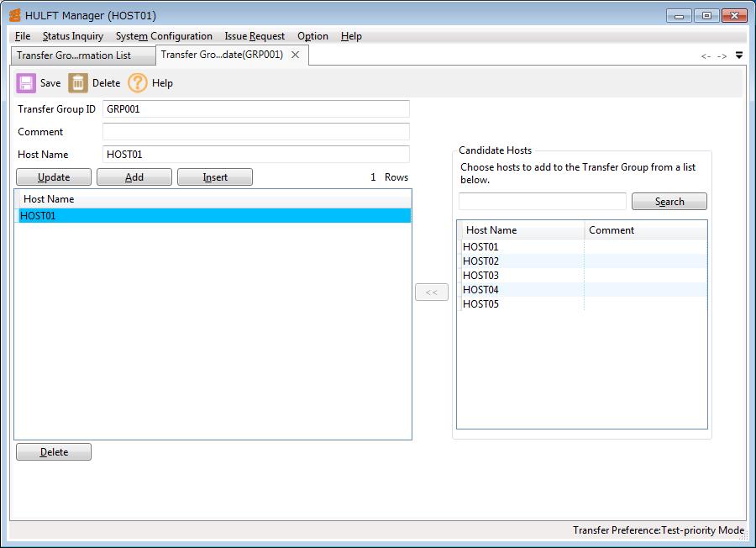Viewport: 756px width, 548px height.
Task: Click the Add button
Action: [134, 177]
